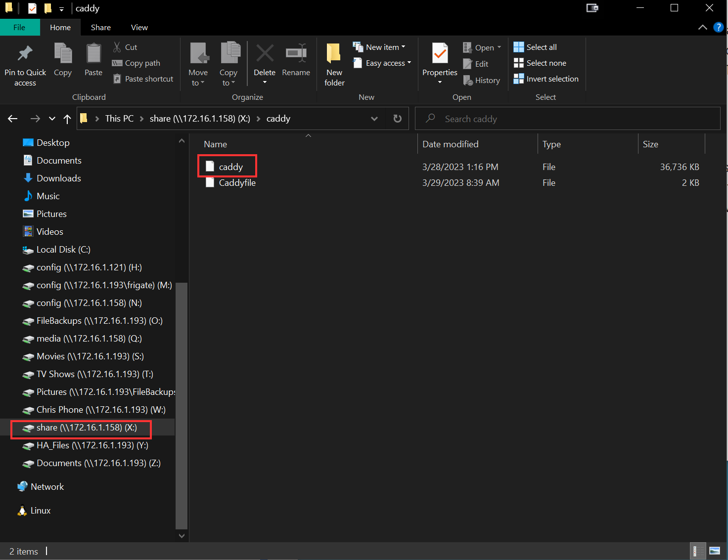Click Pin to Quick access icon
728x560 pixels.
25,54
